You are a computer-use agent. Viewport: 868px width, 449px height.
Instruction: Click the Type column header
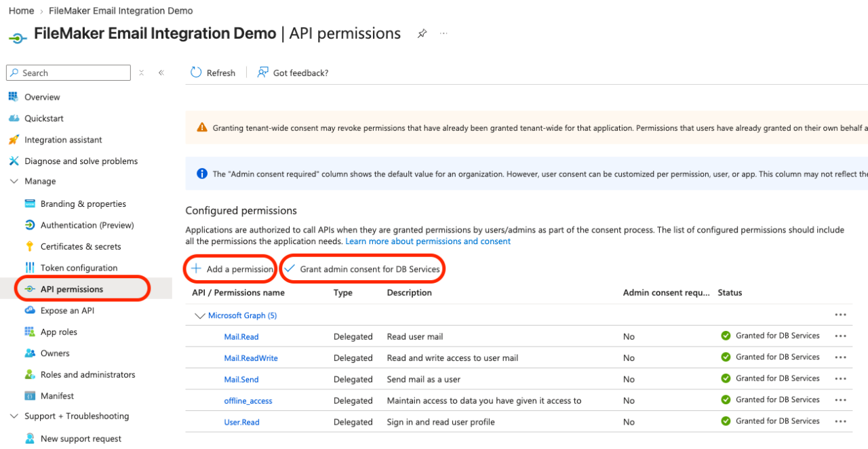[343, 293]
